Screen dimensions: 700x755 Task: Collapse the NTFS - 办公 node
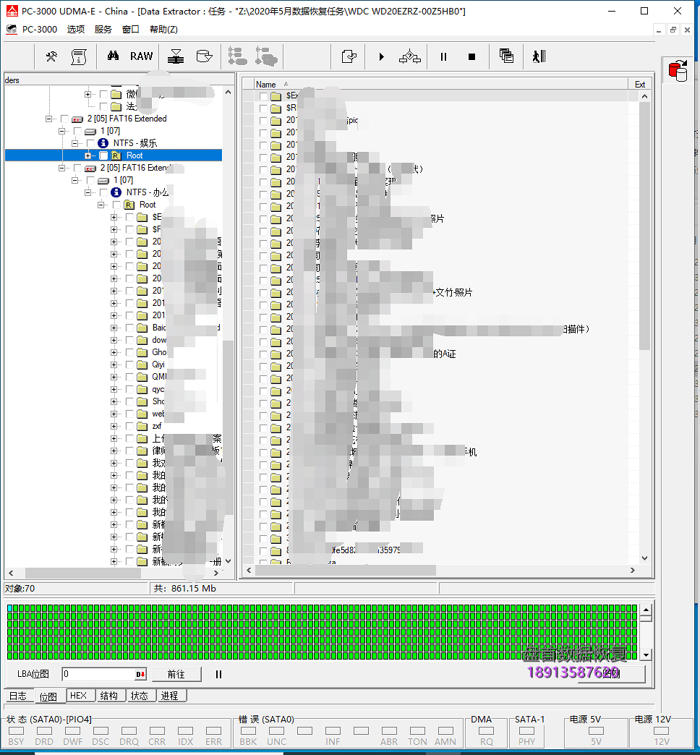pyautogui.click(x=87, y=192)
